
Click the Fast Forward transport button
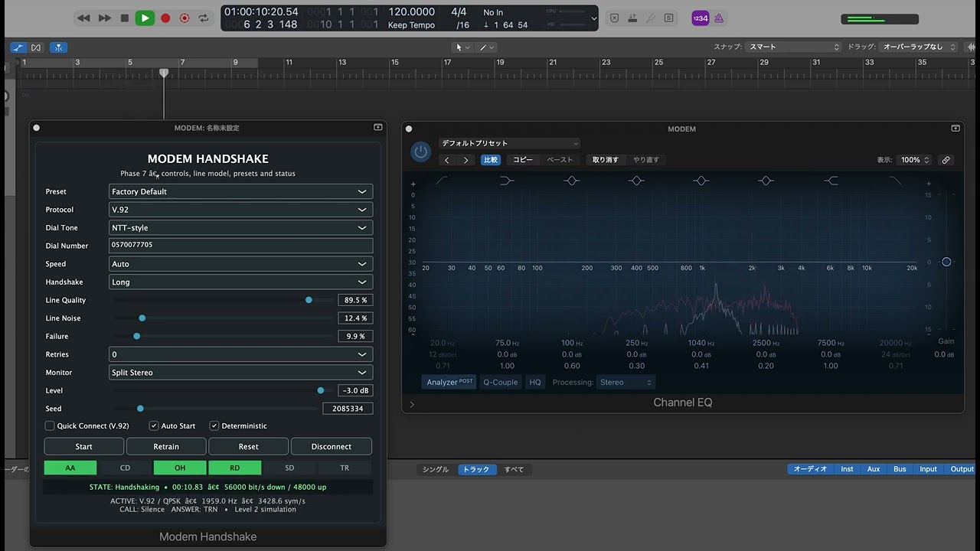click(105, 18)
